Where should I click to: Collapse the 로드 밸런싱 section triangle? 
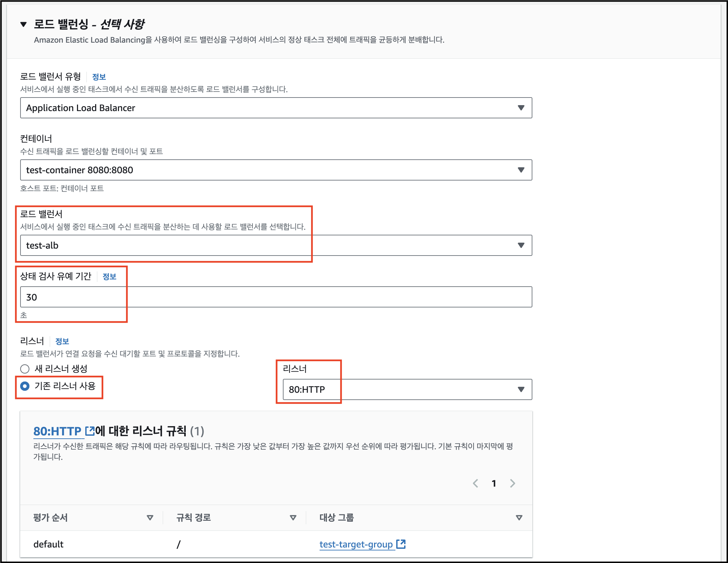(x=23, y=24)
